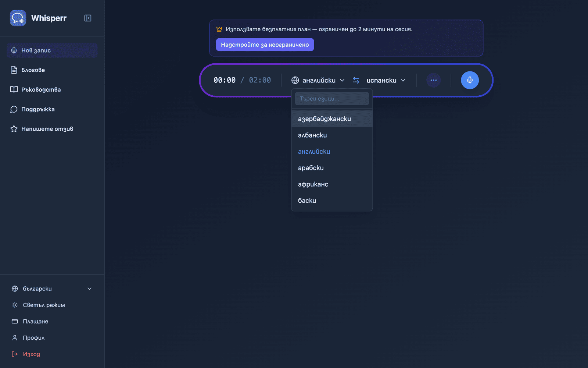Click the Whisperr logo icon
The width and height of the screenshot is (588, 368).
coord(18,18)
